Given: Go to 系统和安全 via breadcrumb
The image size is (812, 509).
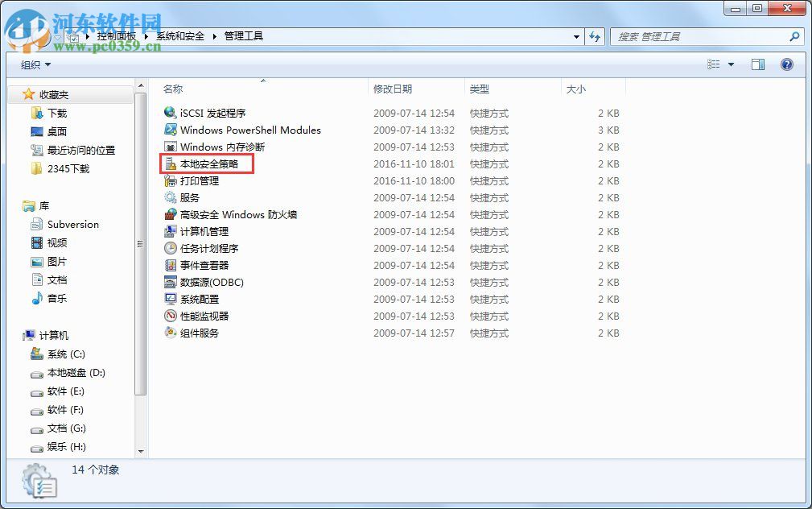Looking at the screenshot, I should (180, 35).
